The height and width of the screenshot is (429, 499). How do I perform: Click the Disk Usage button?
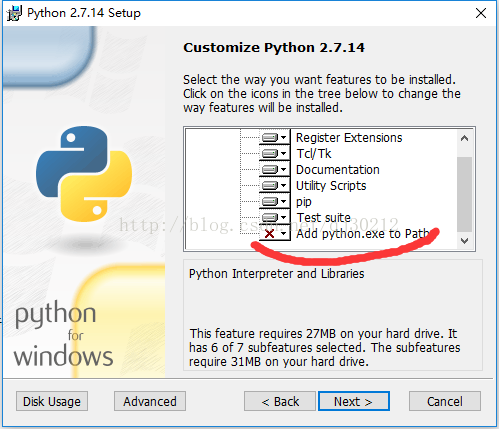(x=52, y=401)
